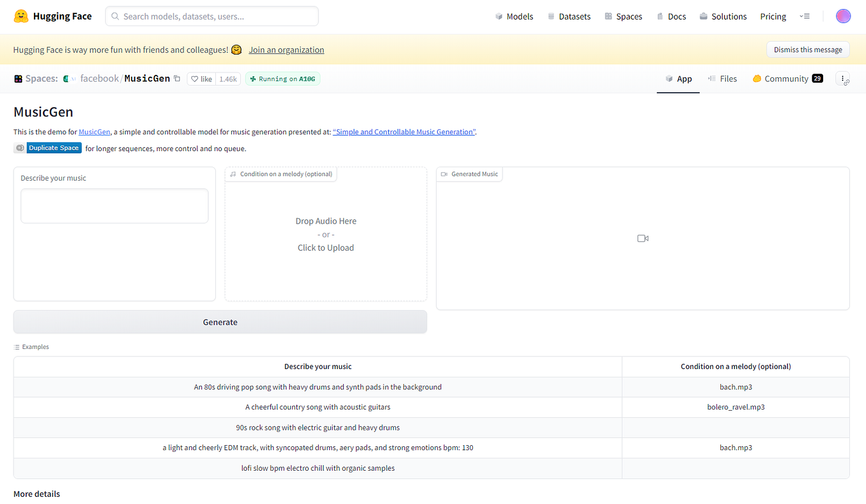This screenshot has width=866, height=504.
Task: Click the bolero_ravel.mp3 cell
Action: coord(736,407)
